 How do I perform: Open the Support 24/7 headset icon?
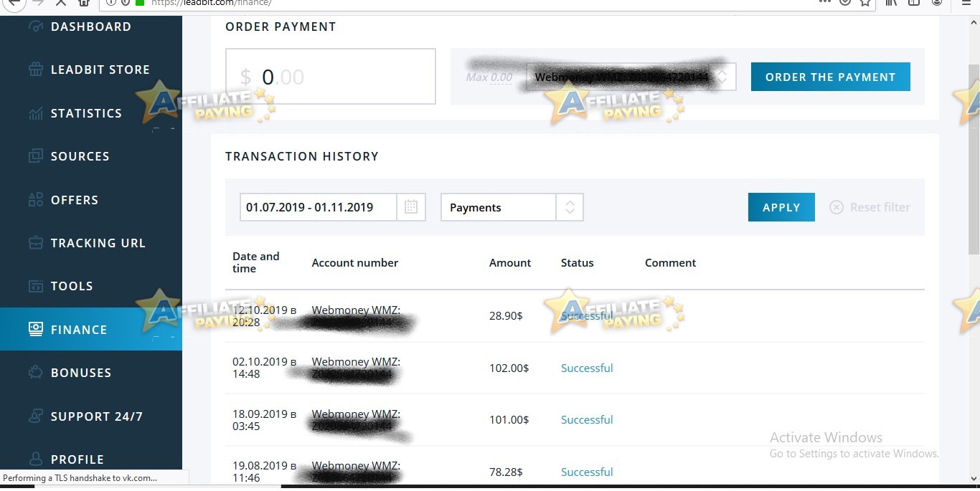[35, 416]
